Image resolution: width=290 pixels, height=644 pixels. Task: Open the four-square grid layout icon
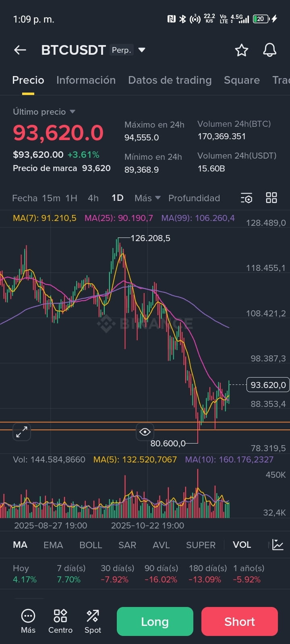[x=271, y=198]
